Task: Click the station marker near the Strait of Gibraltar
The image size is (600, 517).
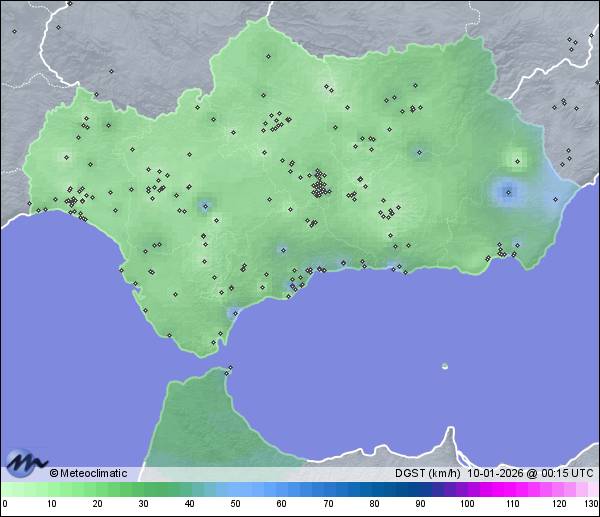Action: point(230,369)
